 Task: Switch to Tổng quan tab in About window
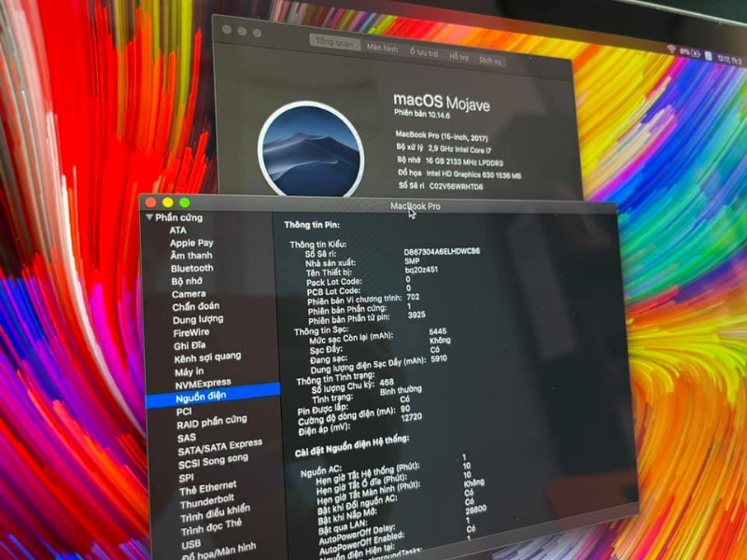click(334, 42)
